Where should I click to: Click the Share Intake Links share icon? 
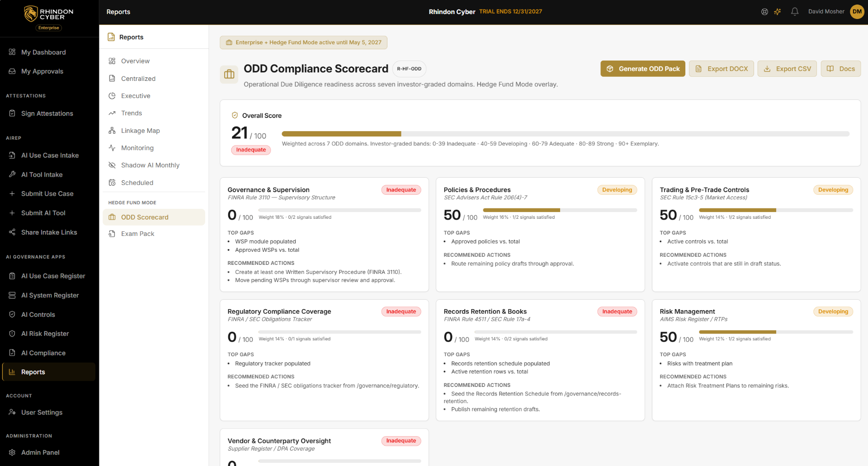[12, 232]
